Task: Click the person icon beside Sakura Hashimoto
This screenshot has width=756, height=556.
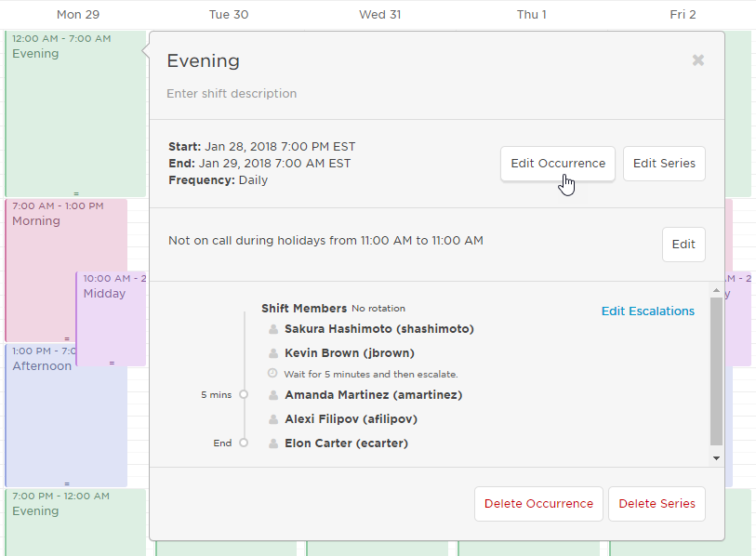Action: click(x=272, y=329)
